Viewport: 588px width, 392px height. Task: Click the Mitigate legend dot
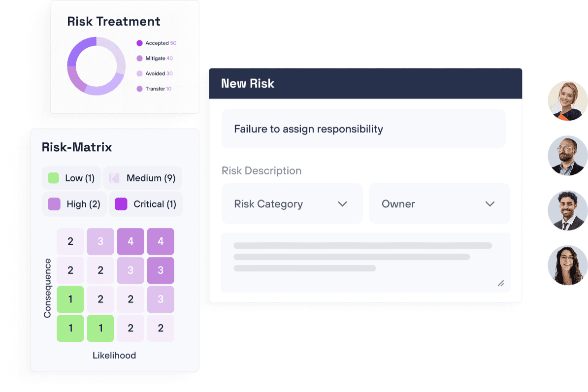coord(139,58)
